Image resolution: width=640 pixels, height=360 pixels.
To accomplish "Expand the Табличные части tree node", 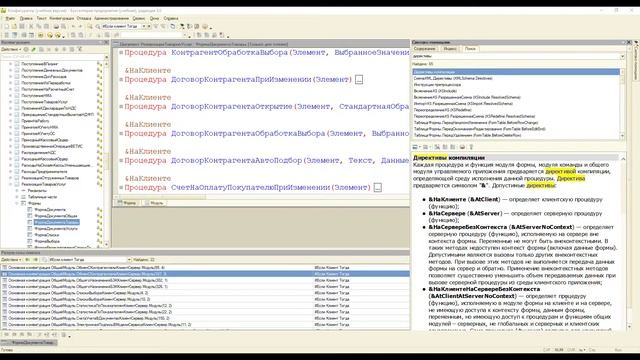I will (17, 197).
